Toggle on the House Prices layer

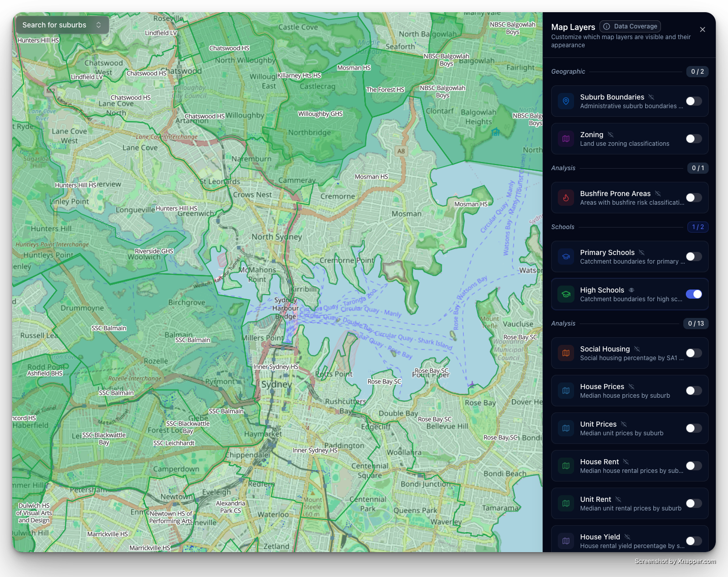coord(693,391)
